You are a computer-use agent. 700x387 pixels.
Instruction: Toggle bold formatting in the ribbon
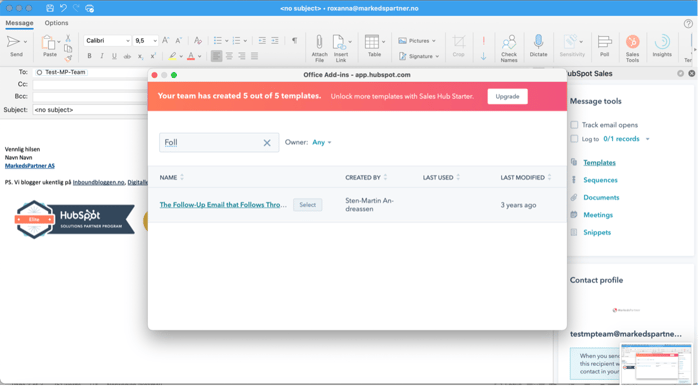click(89, 56)
